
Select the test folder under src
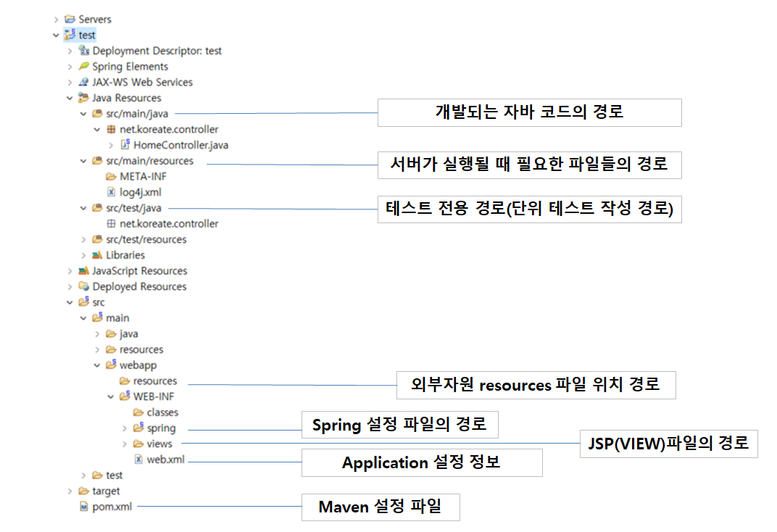coord(114,475)
